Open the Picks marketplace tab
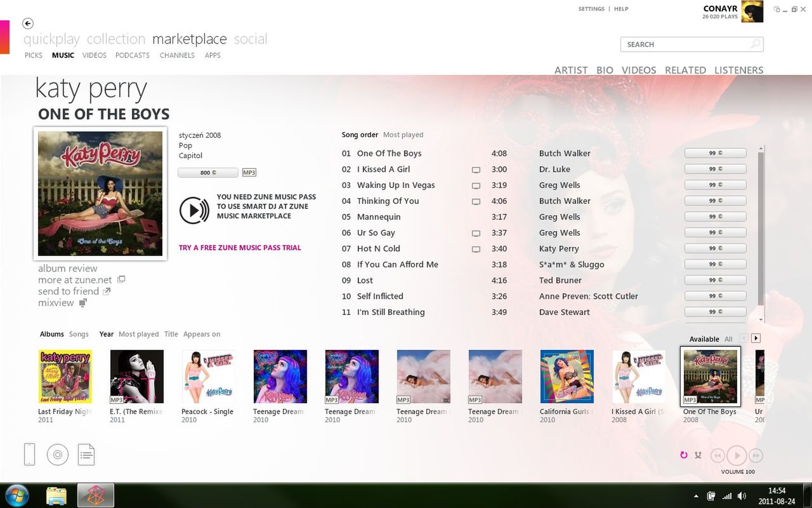Image resolution: width=812 pixels, height=508 pixels. coord(34,55)
